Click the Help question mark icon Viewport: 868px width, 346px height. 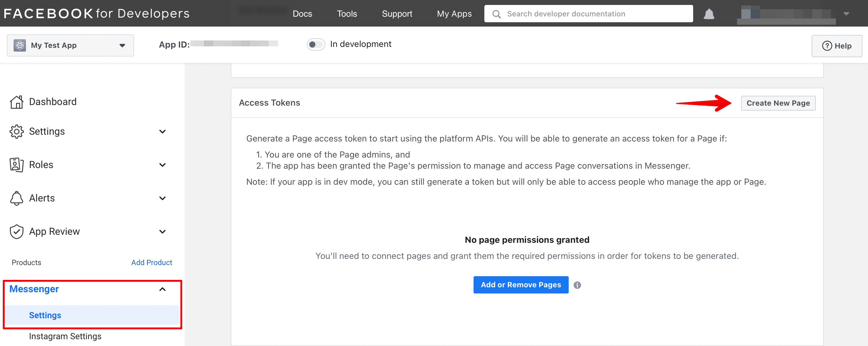(x=827, y=46)
